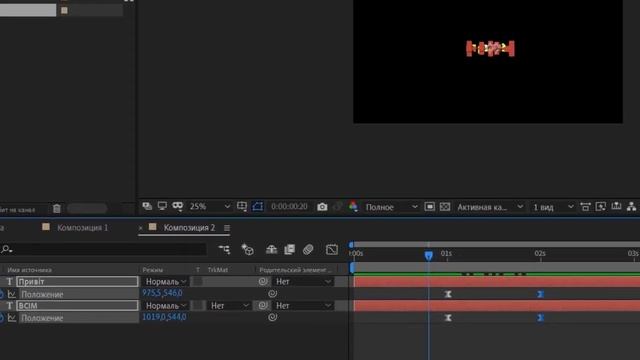Toggle the transparency grid icon
Viewport: 640px width, 360px height.
[x=445, y=207]
